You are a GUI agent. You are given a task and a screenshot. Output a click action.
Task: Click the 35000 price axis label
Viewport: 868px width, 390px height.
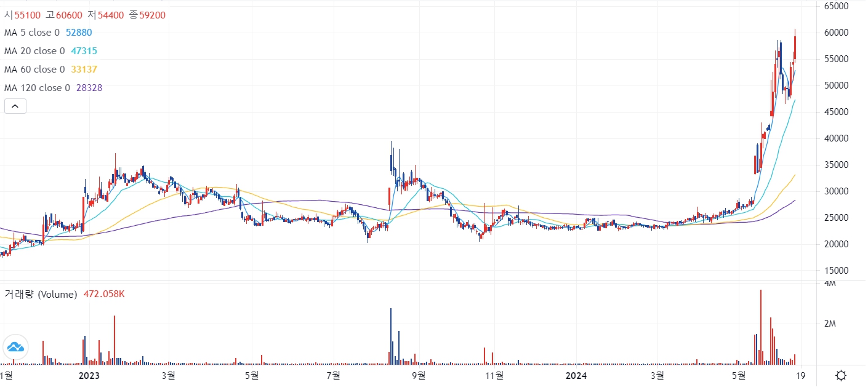836,165
